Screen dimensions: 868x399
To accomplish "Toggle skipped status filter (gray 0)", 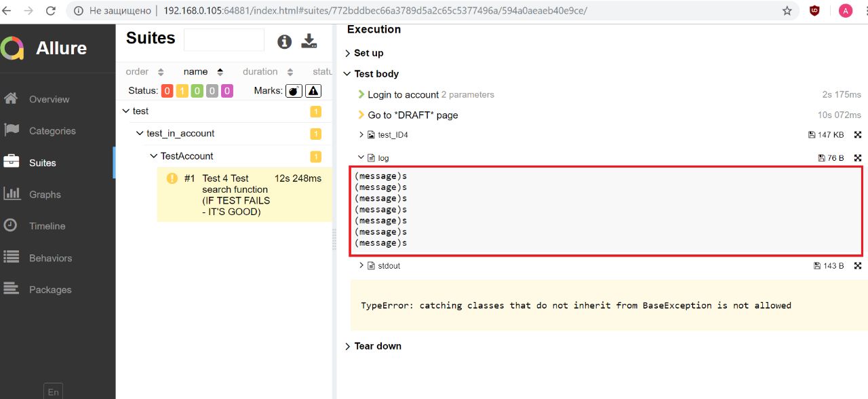I will (212, 91).
